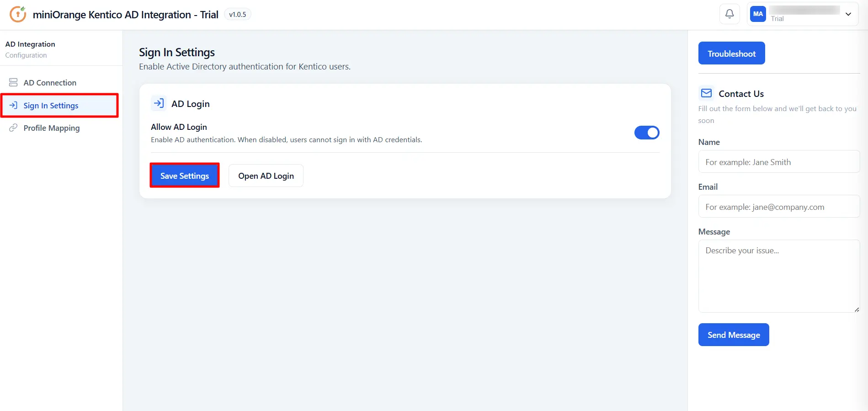Viewport: 868px width, 411px height.
Task: Select Sign In Settings in sidebar
Action: (60, 106)
